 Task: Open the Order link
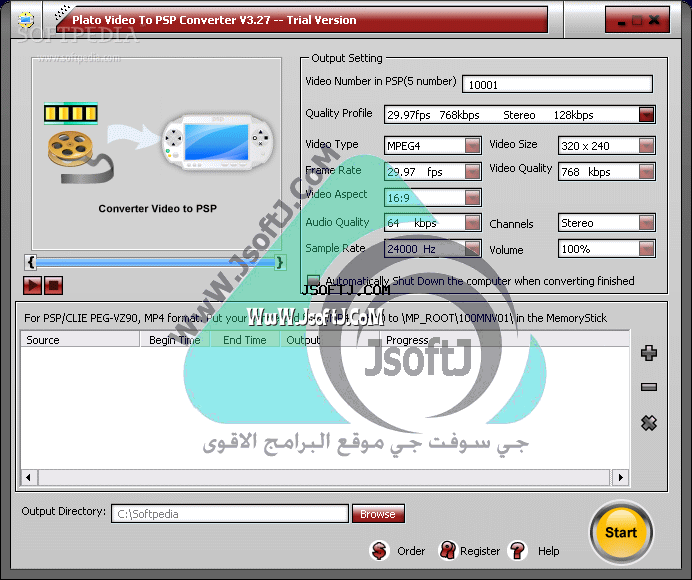(411, 551)
